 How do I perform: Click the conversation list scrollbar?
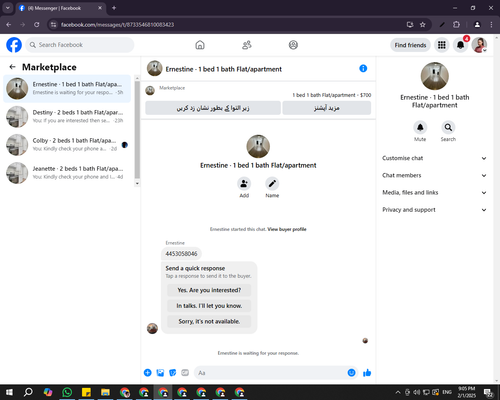[x=137, y=130]
